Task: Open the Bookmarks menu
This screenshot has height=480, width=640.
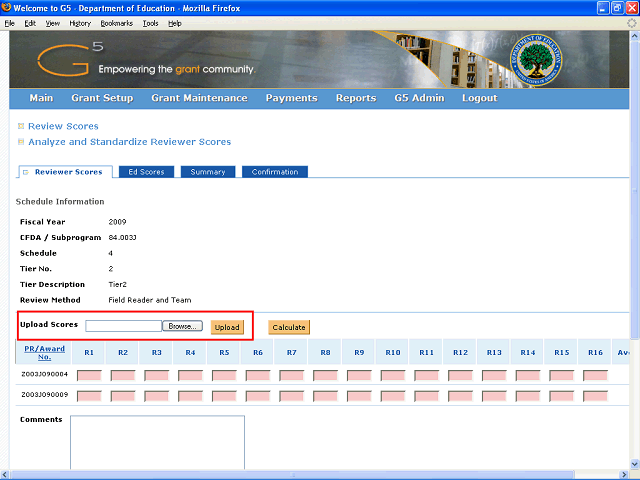Action: point(117,23)
